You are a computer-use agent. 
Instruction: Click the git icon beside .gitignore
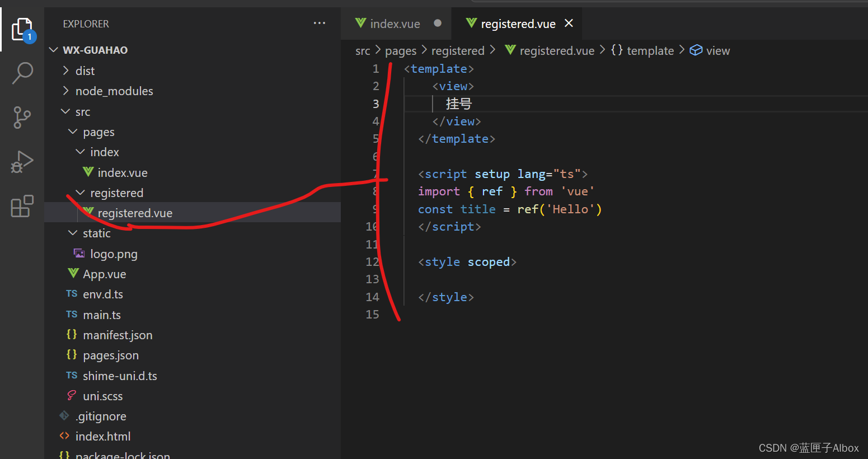click(64, 415)
